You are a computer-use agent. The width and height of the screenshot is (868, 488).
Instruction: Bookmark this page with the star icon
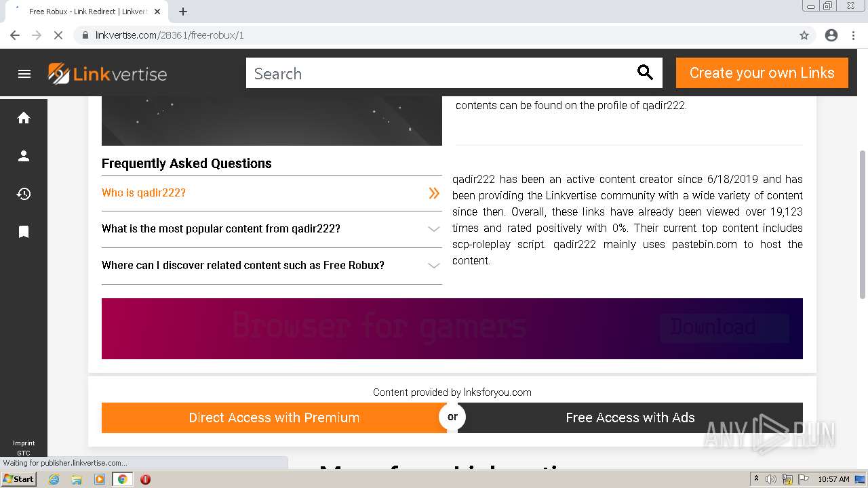click(804, 35)
